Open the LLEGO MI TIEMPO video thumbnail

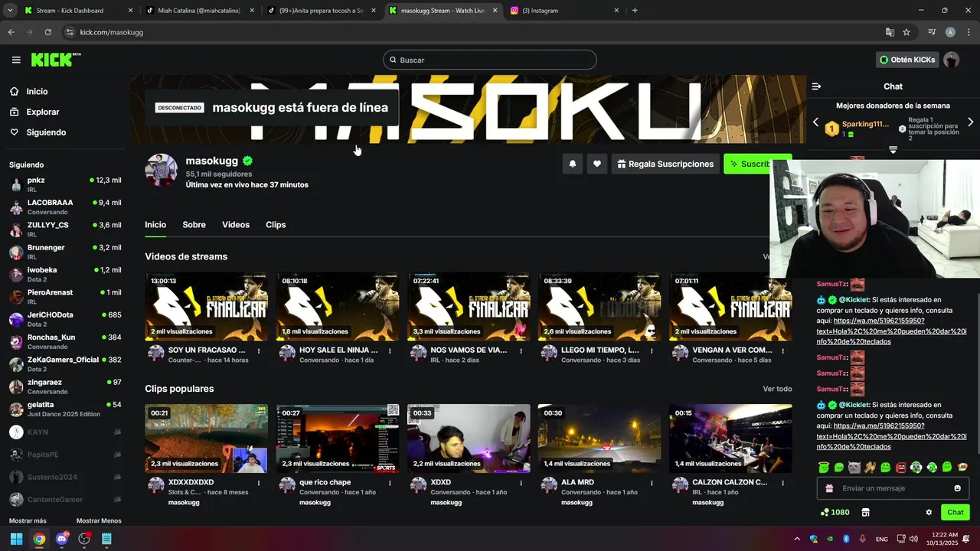click(x=599, y=306)
